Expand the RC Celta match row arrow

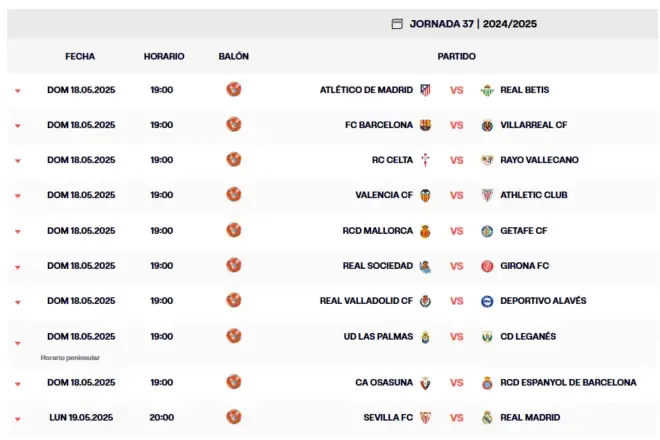(18, 160)
